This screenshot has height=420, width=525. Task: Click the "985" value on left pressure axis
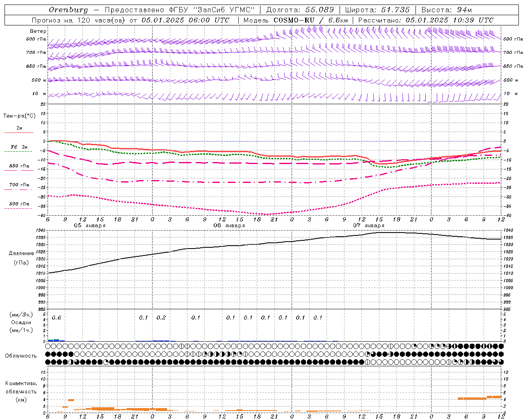tap(43, 309)
